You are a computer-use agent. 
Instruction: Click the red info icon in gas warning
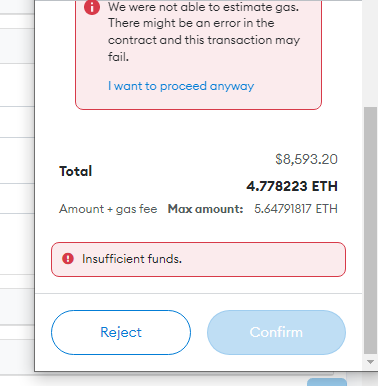pos(92,7)
